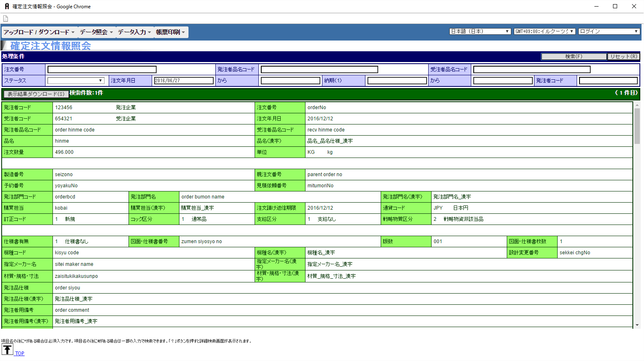
Task: Click the 納期(1) end-date (から) field
Action: tap(503, 81)
